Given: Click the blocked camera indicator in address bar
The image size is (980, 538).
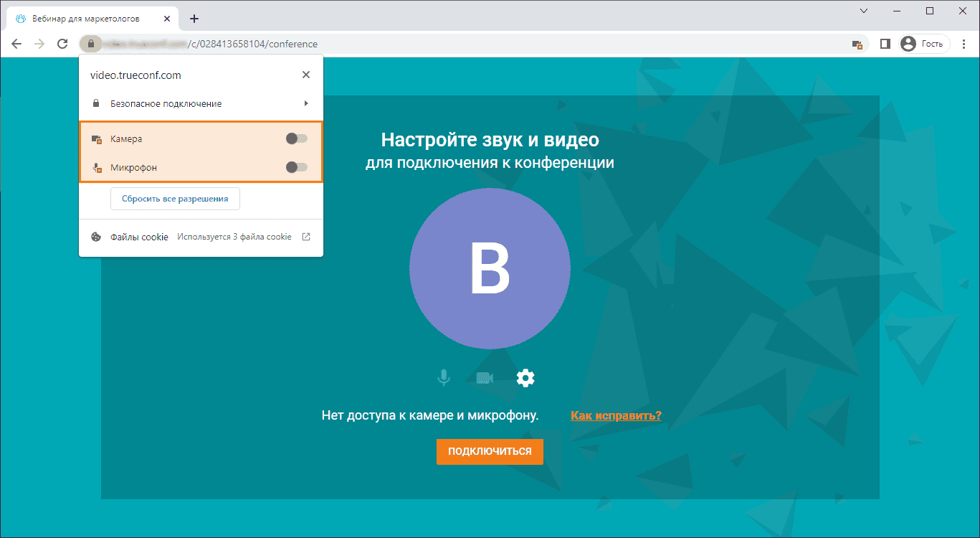Looking at the screenshot, I should [857, 44].
